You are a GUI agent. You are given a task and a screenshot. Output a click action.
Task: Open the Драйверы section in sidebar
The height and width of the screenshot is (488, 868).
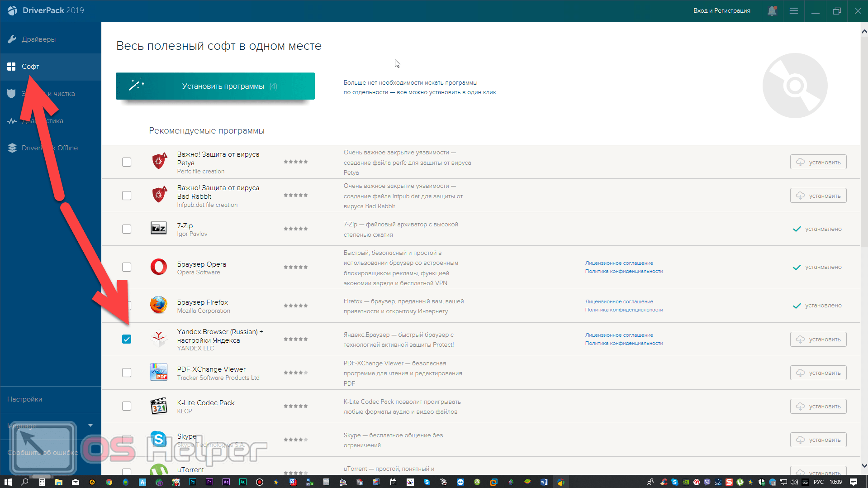click(x=38, y=39)
